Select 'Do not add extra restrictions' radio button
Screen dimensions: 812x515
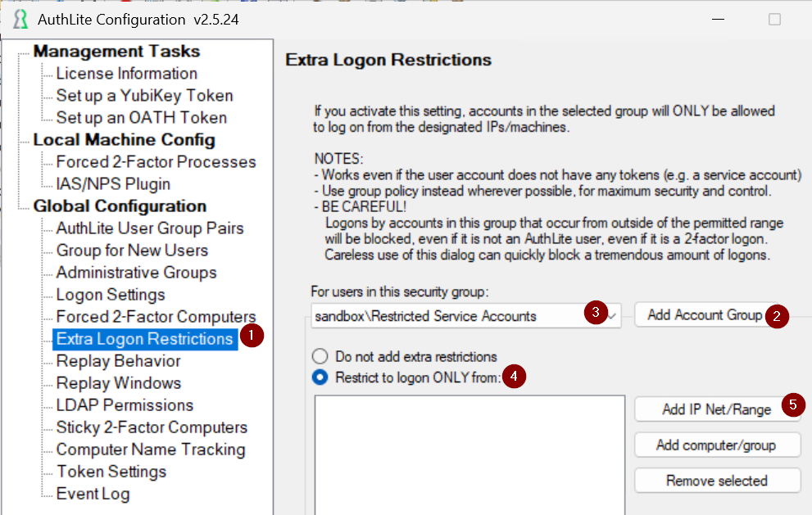click(x=320, y=356)
